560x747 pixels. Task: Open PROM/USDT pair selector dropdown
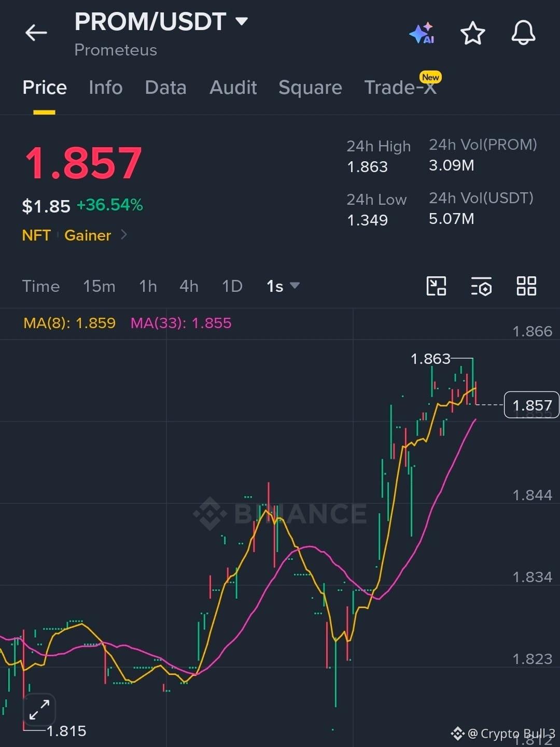pos(241,21)
